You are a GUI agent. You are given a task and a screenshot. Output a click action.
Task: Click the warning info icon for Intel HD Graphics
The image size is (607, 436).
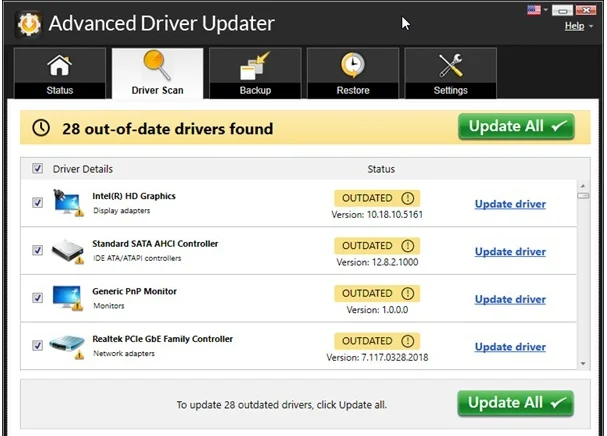pos(407,198)
